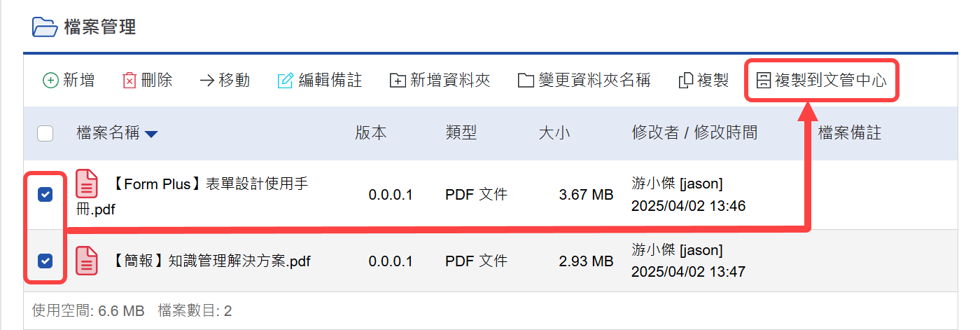Click the 2025/04/02 13:46 timestamp
980x330 pixels.
(688, 206)
